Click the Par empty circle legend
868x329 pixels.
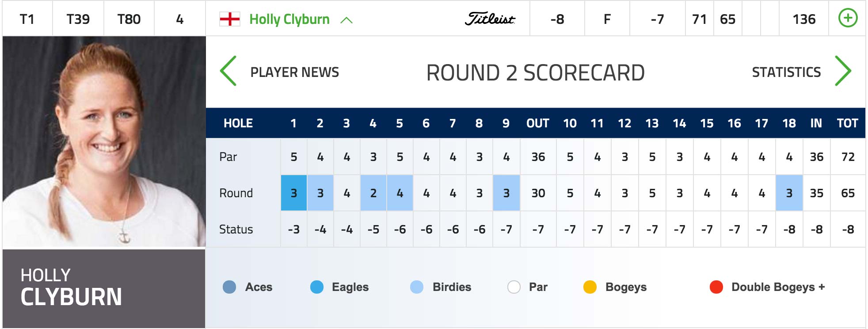coord(514,287)
